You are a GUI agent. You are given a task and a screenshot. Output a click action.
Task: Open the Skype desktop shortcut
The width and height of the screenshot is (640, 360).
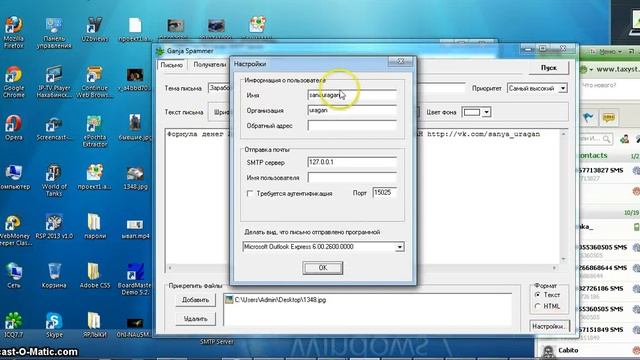click(54, 324)
